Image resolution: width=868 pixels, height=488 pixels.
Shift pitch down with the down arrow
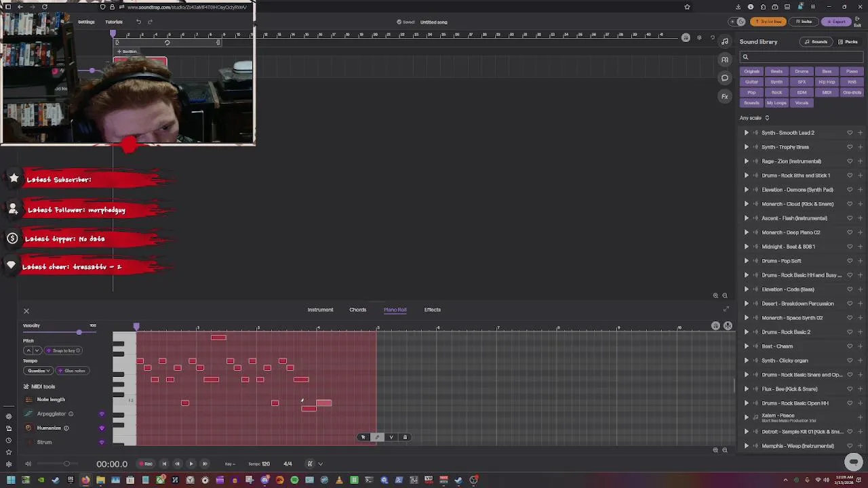coord(37,350)
